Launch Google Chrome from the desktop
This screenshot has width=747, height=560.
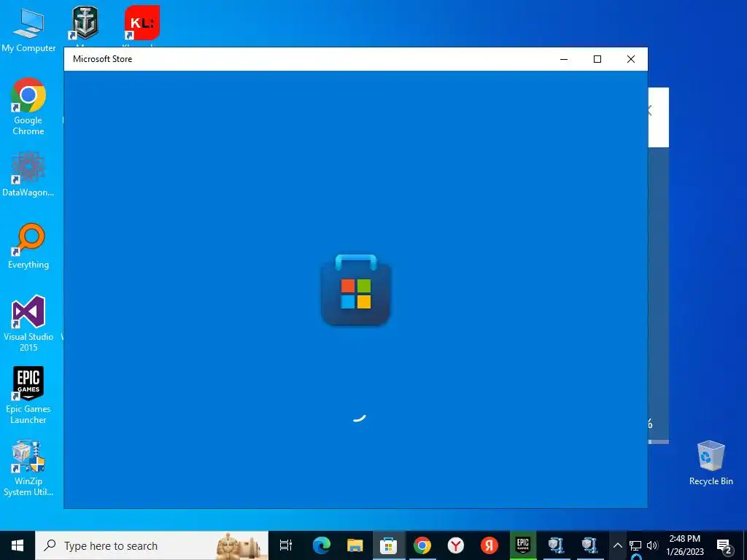(28, 106)
